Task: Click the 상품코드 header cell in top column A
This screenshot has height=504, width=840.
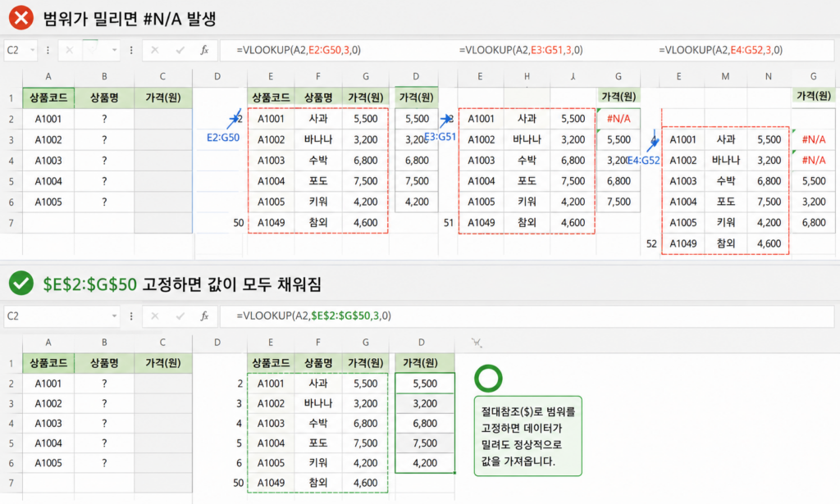Action: [x=48, y=98]
